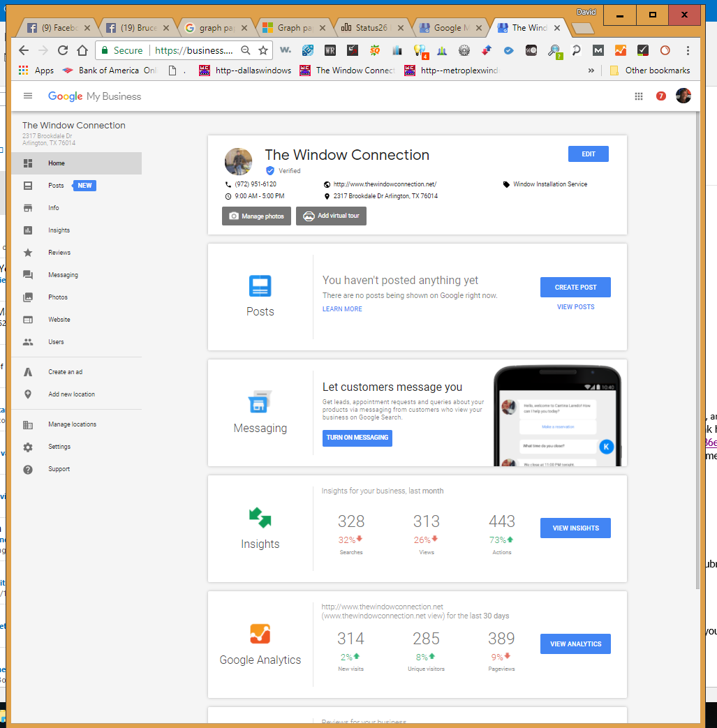The height and width of the screenshot is (728, 717).
Task: Click the Create an ad icon
Action: pyautogui.click(x=28, y=372)
